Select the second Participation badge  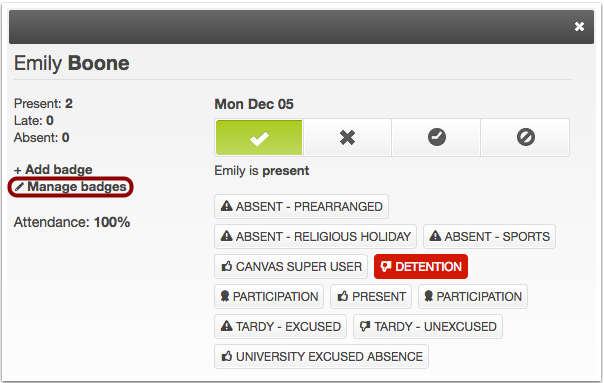pos(473,297)
